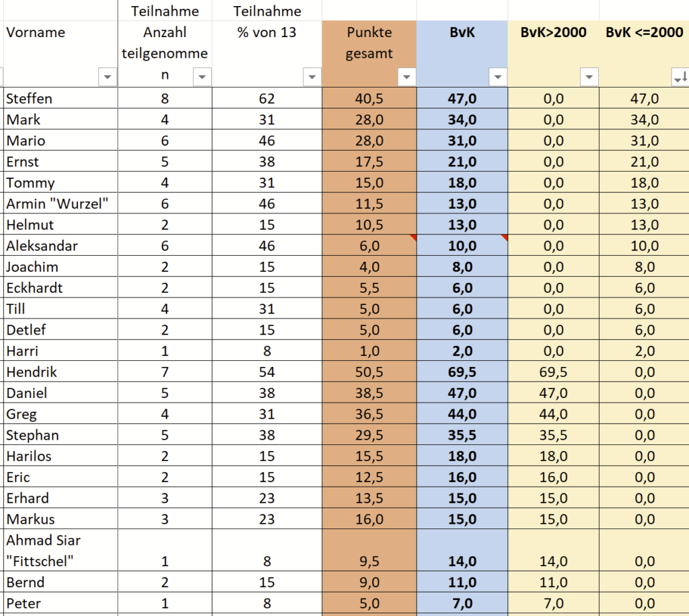Open the bold BvK column filter dropdown
This screenshot has height=616, width=689.
[x=497, y=77]
